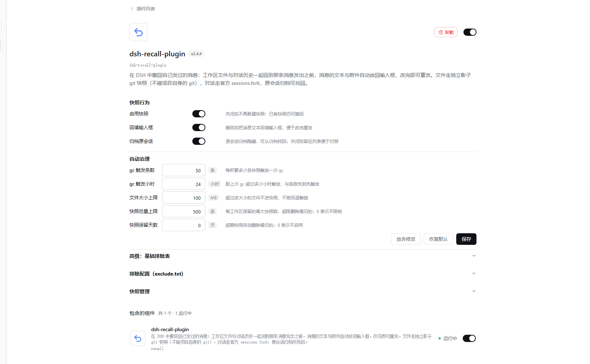
Task: Toggle the main plugin enable switch
Action: [470, 32]
